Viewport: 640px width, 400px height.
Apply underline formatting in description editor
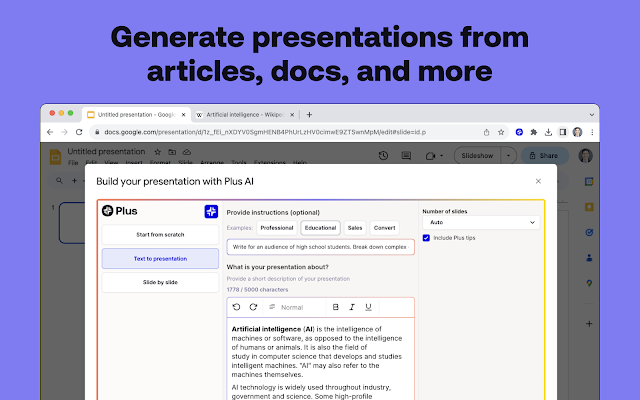click(368, 307)
